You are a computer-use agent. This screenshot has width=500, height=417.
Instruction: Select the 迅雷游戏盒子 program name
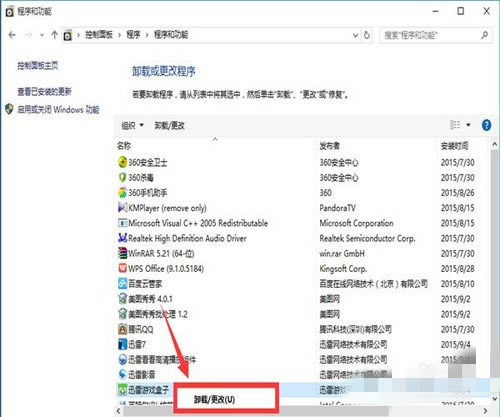coord(149,390)
